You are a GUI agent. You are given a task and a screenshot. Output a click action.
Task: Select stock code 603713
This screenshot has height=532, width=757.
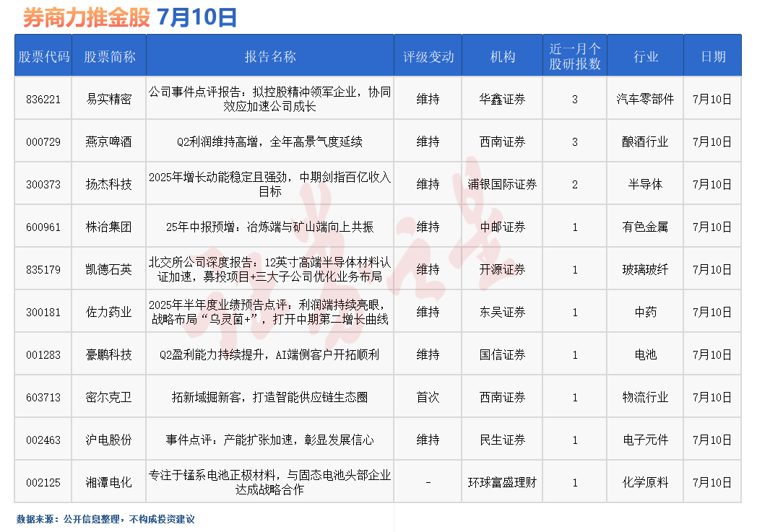(43, 398)
